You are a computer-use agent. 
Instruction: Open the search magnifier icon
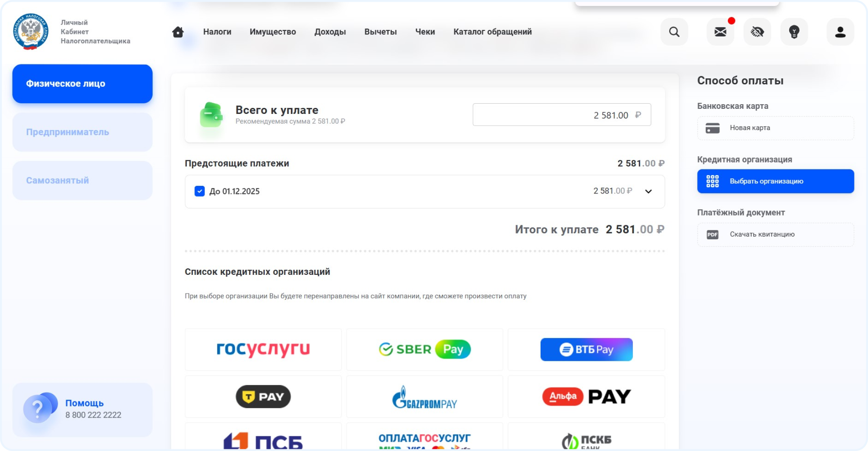point(674,32)
